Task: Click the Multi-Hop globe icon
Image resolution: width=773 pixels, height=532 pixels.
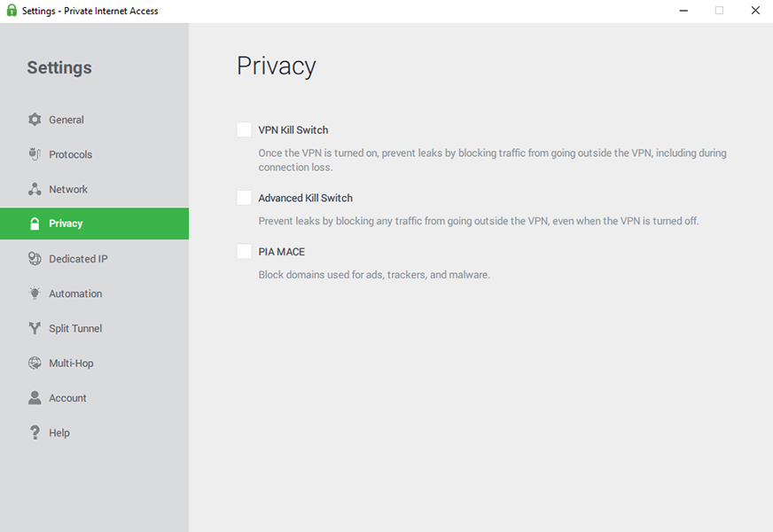Action: pyautogui.click(x=35, y=363)
